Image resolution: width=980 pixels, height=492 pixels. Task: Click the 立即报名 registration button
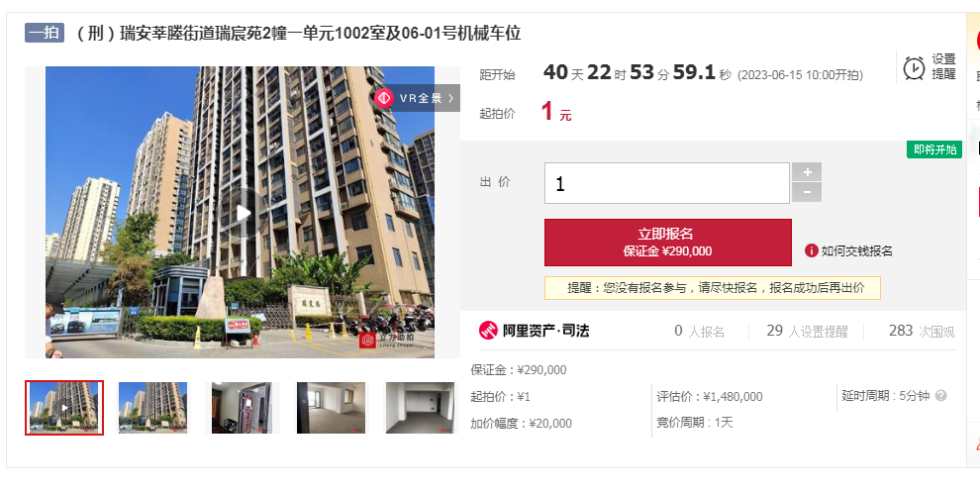pos(668,243)
